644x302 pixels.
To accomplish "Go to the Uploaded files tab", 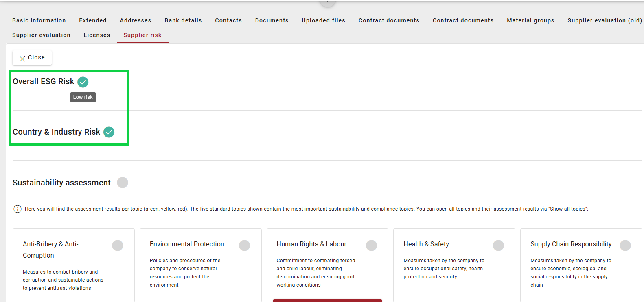I will point(323,20).
